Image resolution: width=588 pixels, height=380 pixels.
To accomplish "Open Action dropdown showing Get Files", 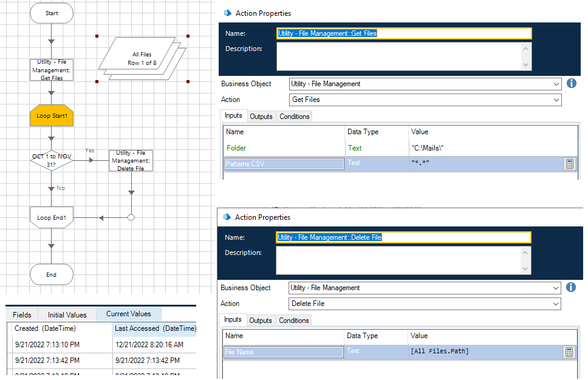I will click(425, 100).
